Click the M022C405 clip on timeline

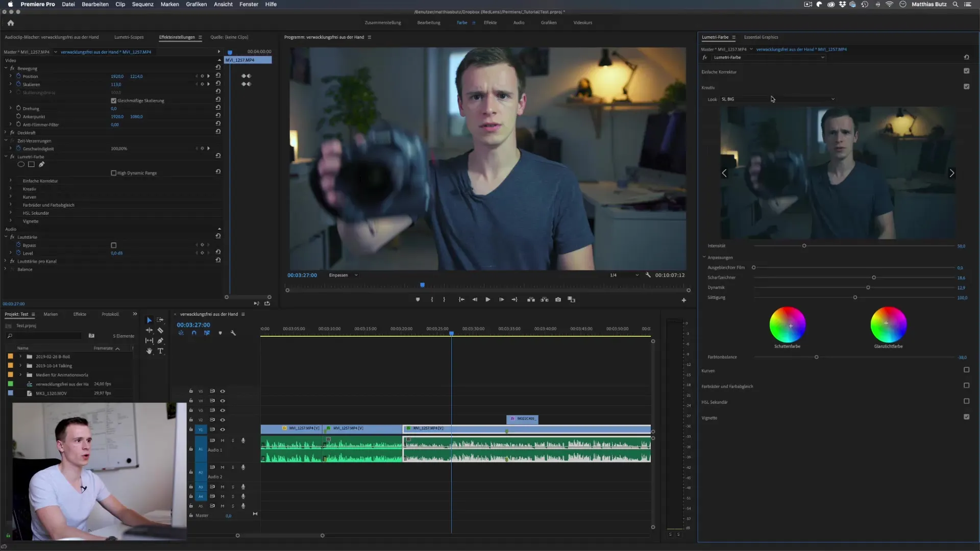522,419
